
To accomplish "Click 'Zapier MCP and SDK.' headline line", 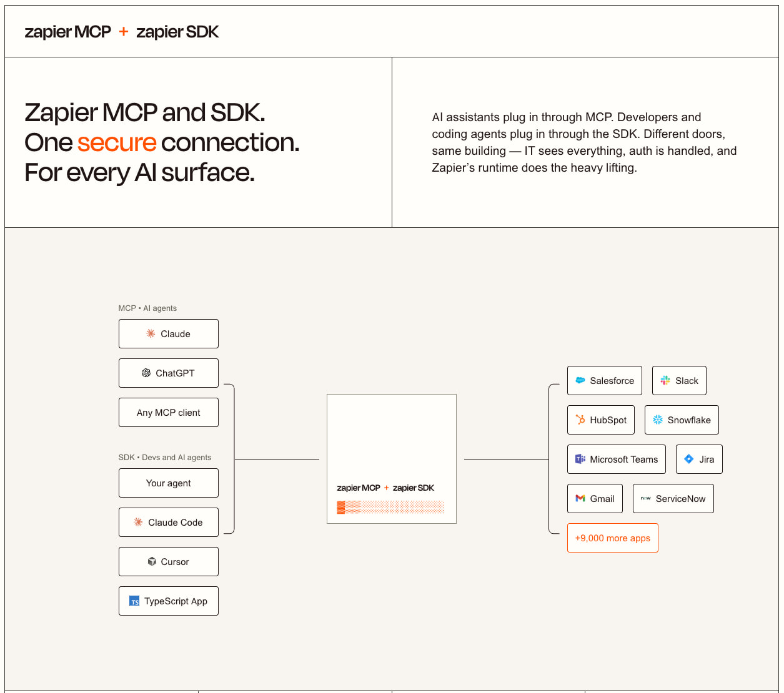I will 145,112.
